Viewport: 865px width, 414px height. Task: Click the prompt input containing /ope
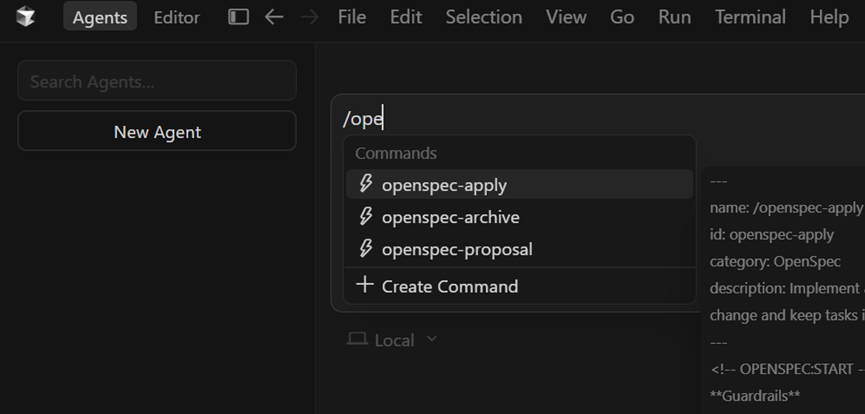click(600, 119)
